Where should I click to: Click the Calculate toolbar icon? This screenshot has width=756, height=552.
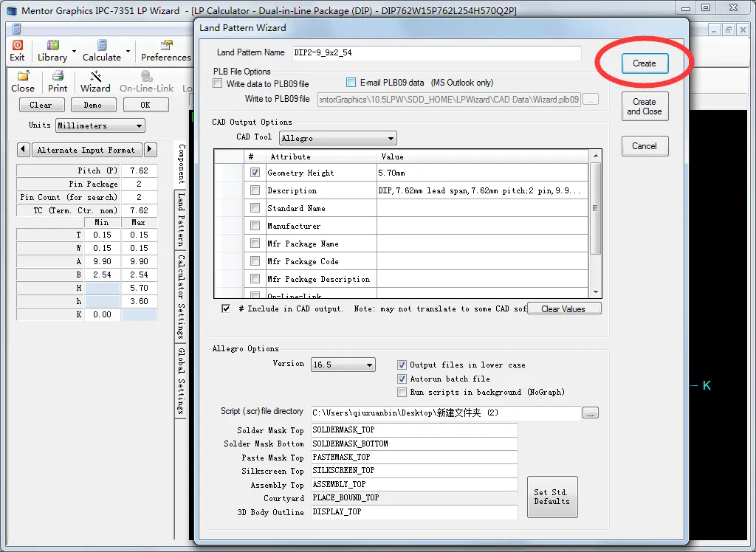tap(102, 51)
